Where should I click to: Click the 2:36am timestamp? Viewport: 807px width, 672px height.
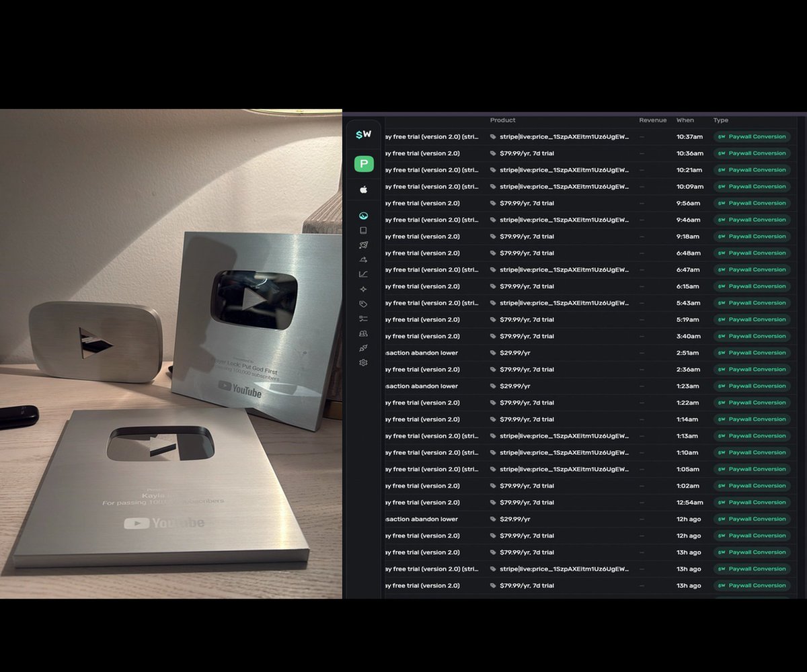[x=688, y=370]
